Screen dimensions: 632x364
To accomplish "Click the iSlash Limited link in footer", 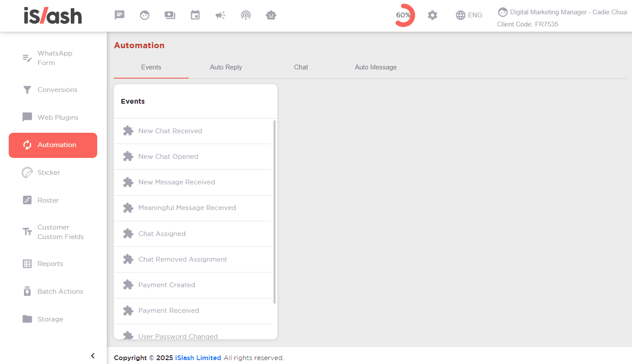I will click(198, 358).
